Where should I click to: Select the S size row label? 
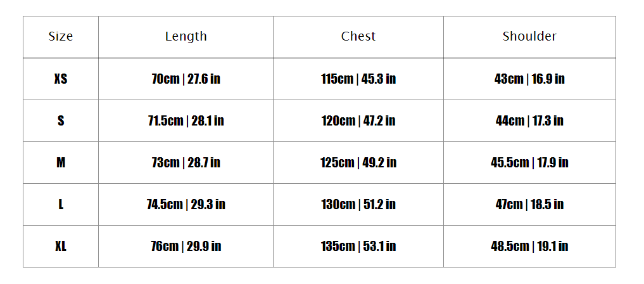61,121
